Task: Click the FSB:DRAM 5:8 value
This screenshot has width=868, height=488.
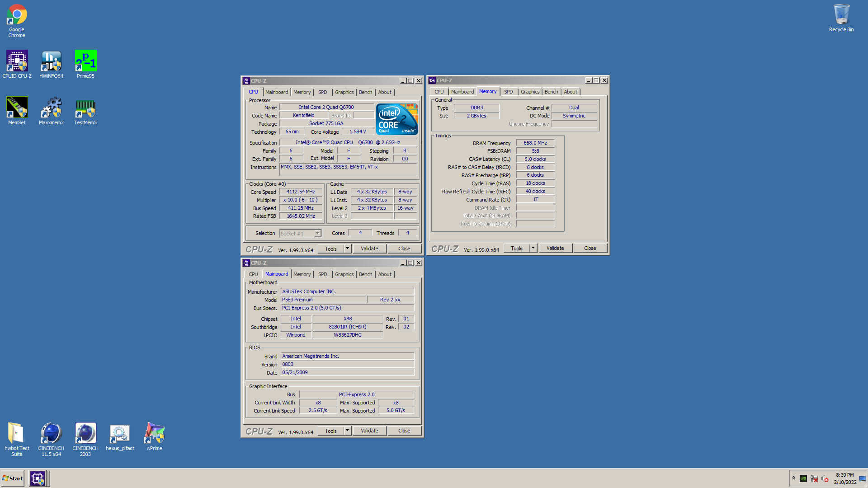Action: coord(535,151)
